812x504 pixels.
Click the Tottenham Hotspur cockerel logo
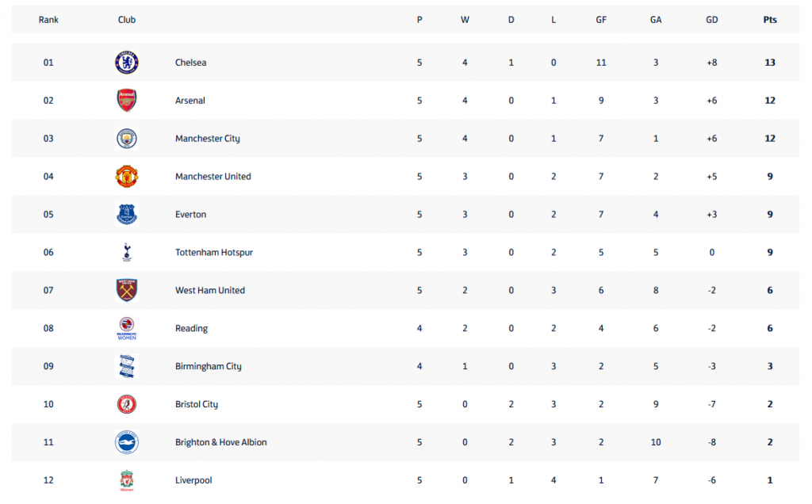pos(126,253)
